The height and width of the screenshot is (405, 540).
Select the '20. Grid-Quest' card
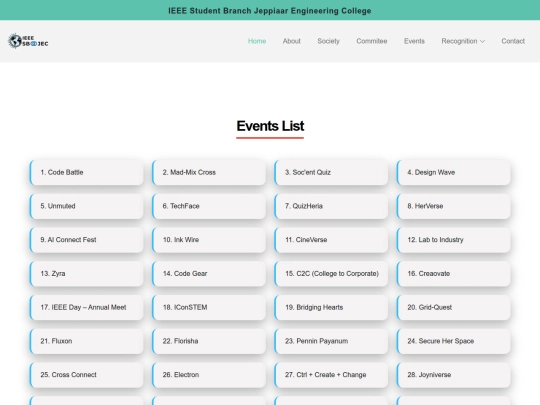click(453, 307)
